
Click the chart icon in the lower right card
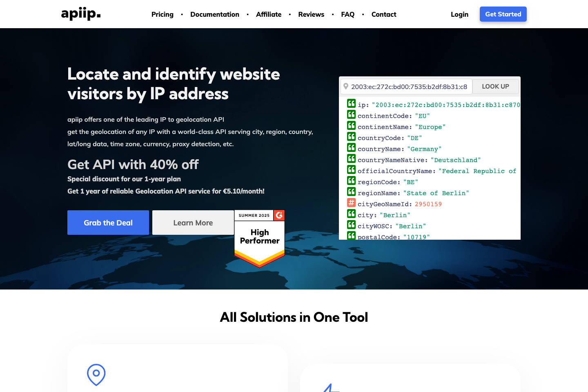[330, 388]
